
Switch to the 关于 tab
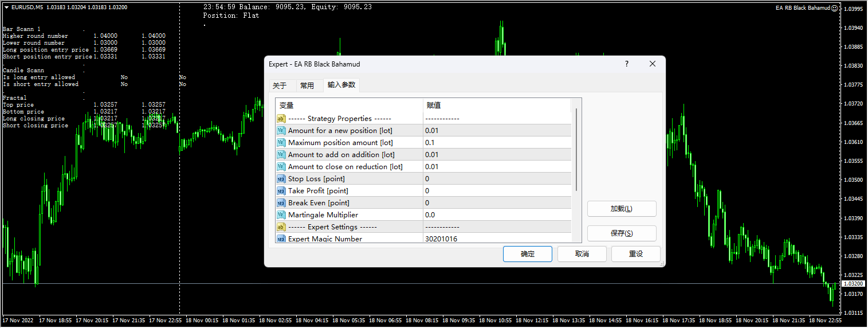pyautogui.click(x=280, y=86)
